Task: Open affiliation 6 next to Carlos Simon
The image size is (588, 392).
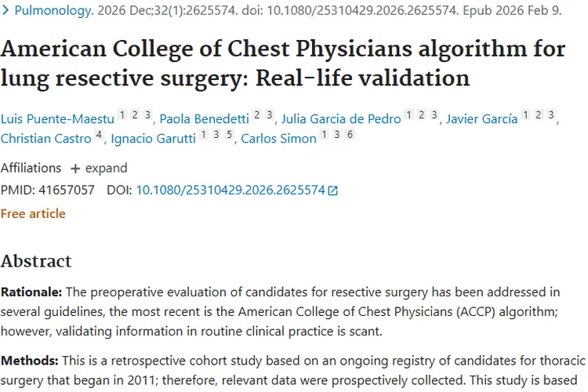Action: click(350, 135)
